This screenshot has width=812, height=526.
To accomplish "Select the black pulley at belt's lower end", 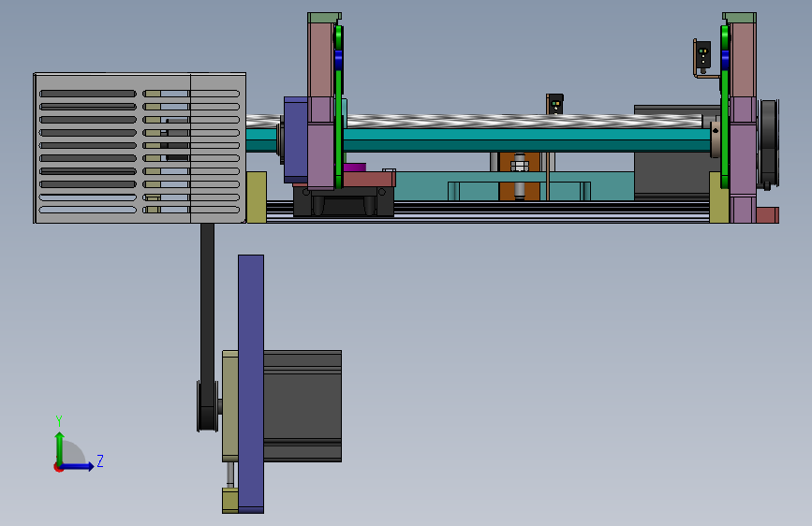I will 207,407.
